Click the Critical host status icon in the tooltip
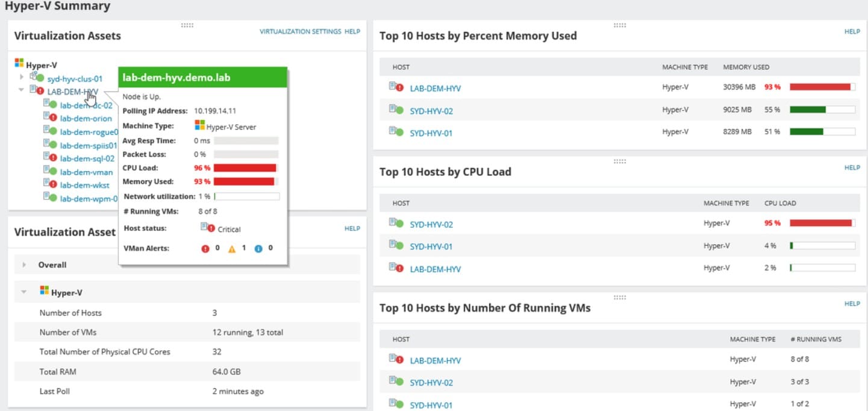 207,228
